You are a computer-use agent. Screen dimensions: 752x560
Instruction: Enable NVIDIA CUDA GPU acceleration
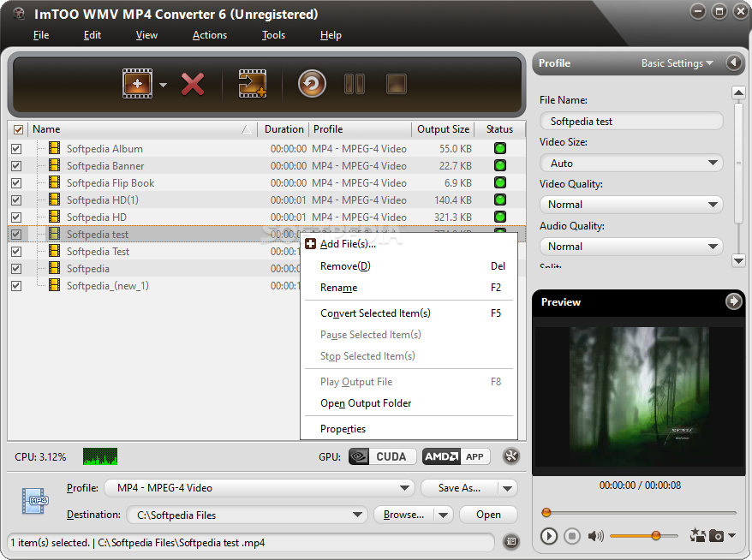(x=381, y=456)
